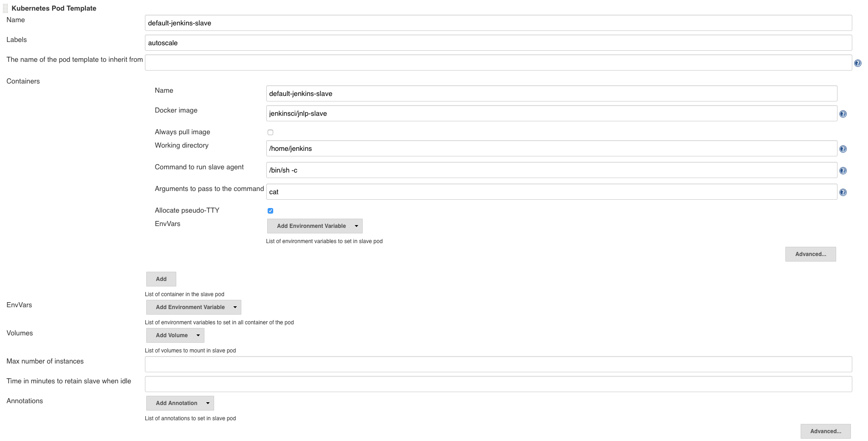Click 'environment variables to set in all container' text
868x441 pixels.
(220, 322)
